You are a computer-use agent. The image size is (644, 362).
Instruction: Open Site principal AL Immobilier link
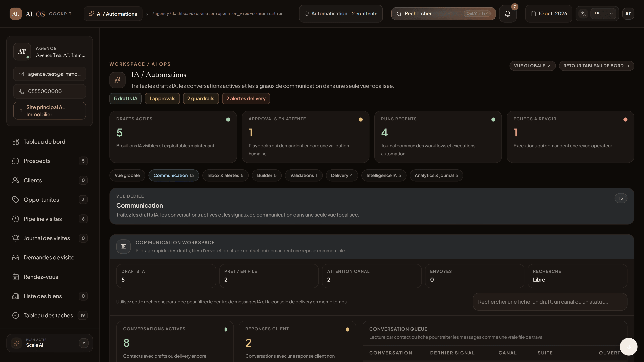coord(49,111)
